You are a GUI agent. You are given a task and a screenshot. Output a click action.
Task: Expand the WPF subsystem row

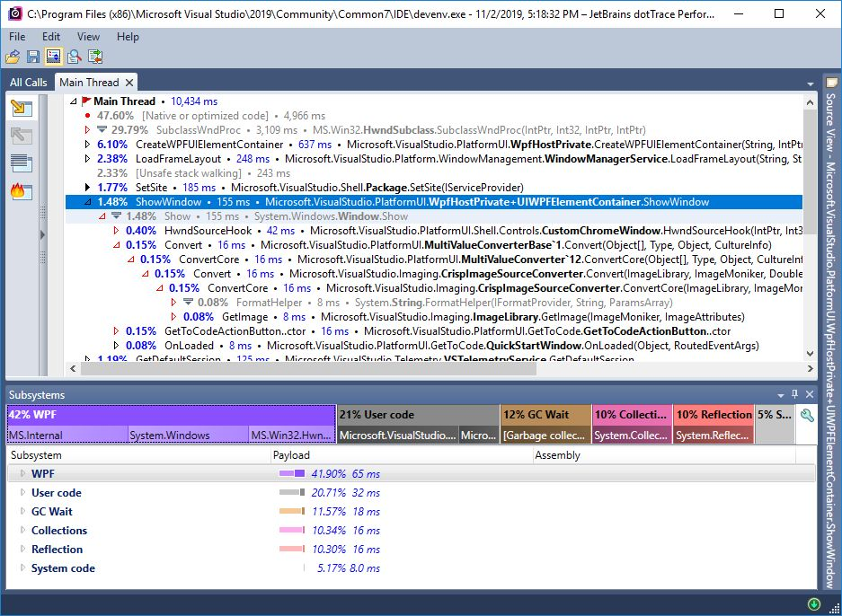pyautogui.click(x=22, y=474)
